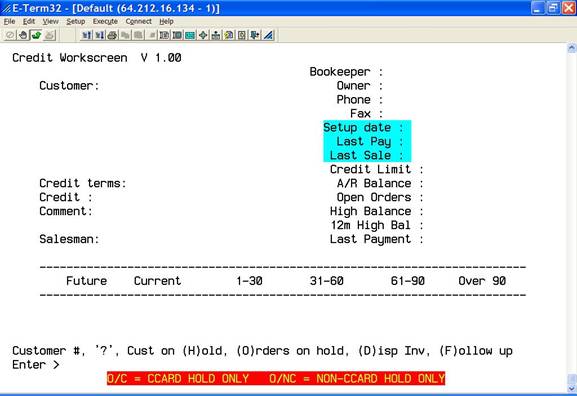Restore down the E-Term32 window
577x396 pixels.
553,8
